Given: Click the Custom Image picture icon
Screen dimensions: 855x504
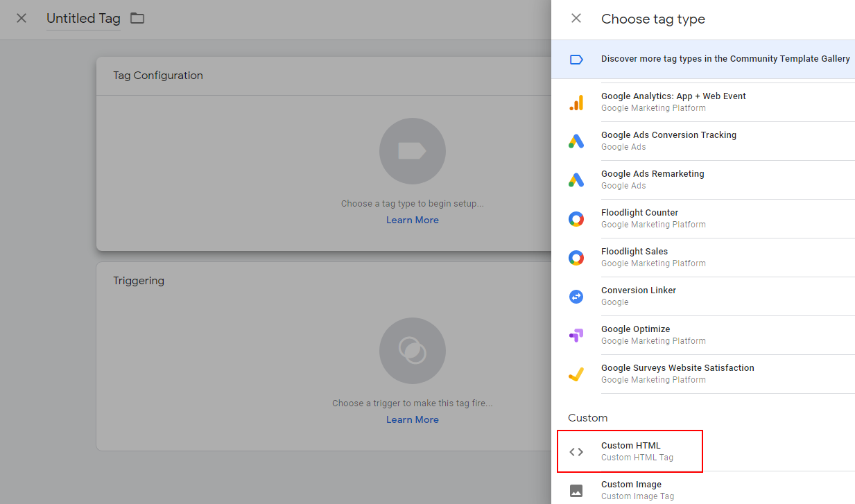Looking at the screenshot, I should [x=576, y=491].
